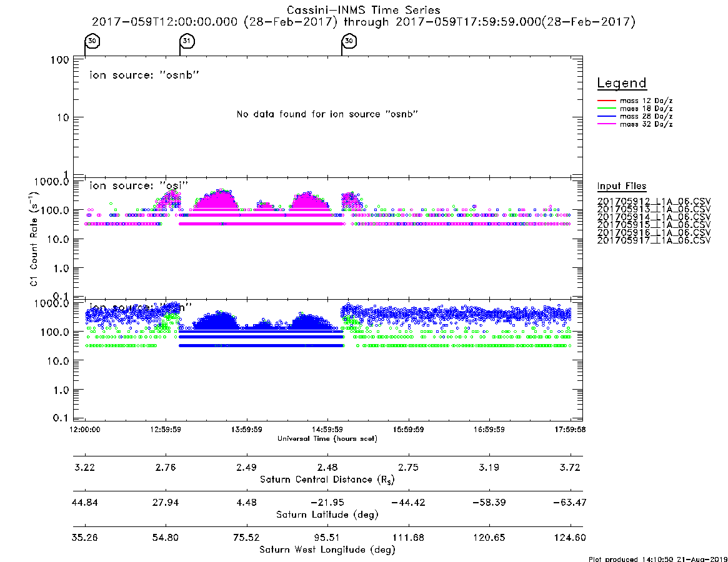Click the latitude value -21.95
The height and width of the screenshot is (562, 728).
point(327,503)
